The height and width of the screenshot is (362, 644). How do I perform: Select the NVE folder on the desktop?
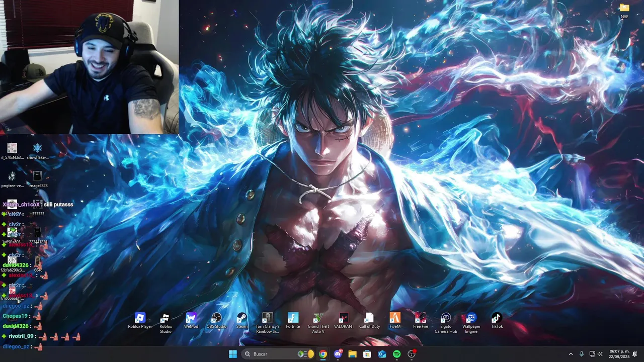click(624, 11)
